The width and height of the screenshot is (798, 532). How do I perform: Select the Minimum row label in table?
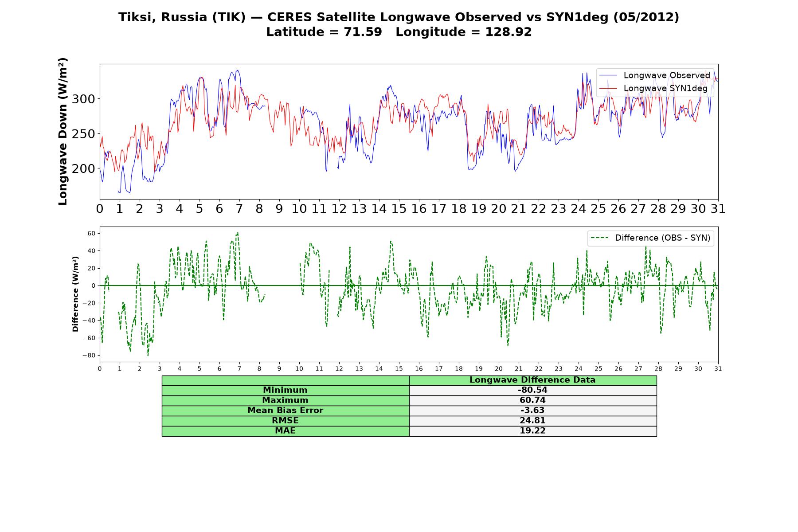pos(286,390)
